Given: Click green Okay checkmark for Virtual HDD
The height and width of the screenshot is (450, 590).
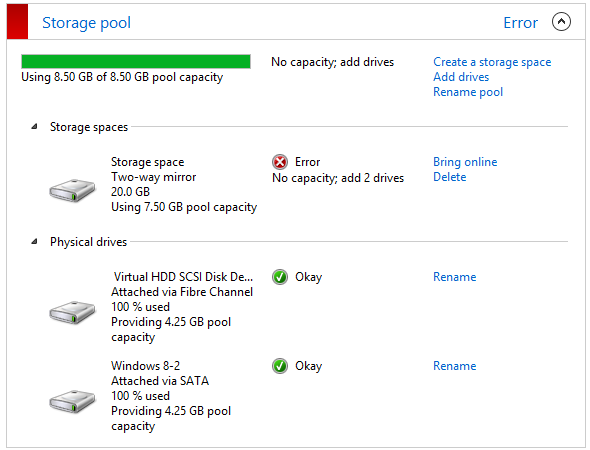Looking at the screenshot, I should click(x=280, y=277).
